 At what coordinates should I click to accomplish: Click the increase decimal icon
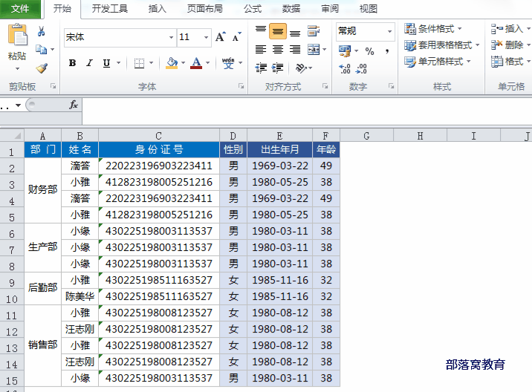pyautogui.click(x=345, y=68)
